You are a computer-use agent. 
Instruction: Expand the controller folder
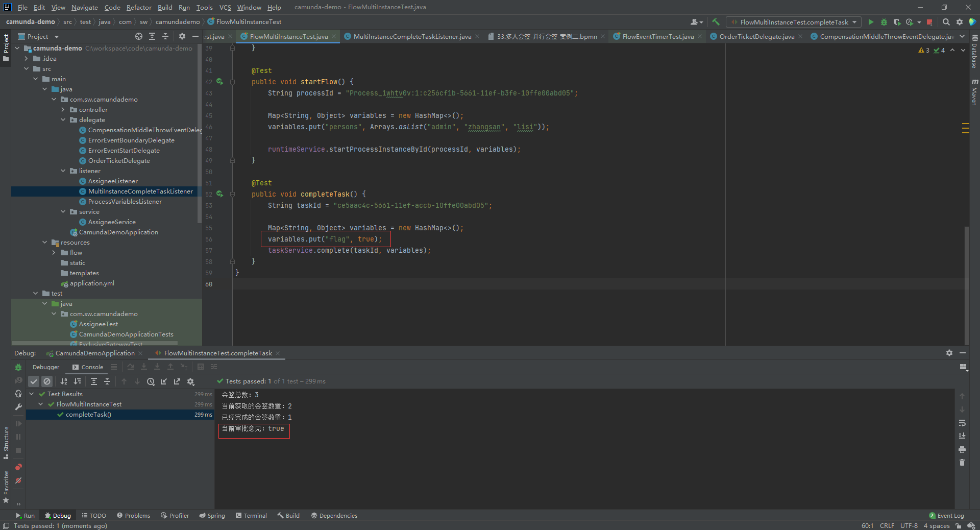pos(63,110)
